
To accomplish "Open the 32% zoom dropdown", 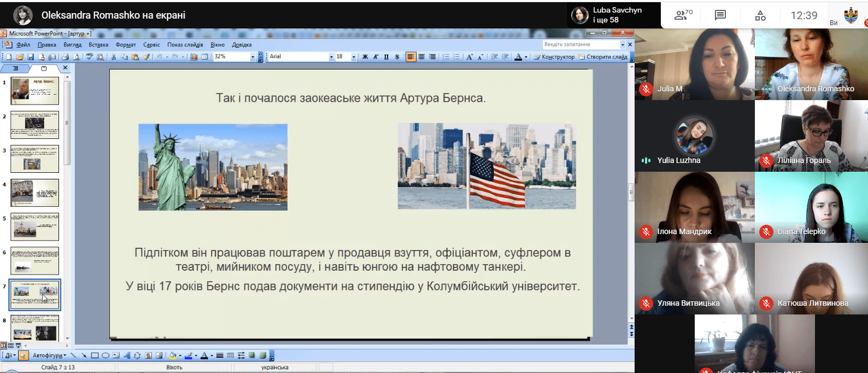I will coord(253,57).
